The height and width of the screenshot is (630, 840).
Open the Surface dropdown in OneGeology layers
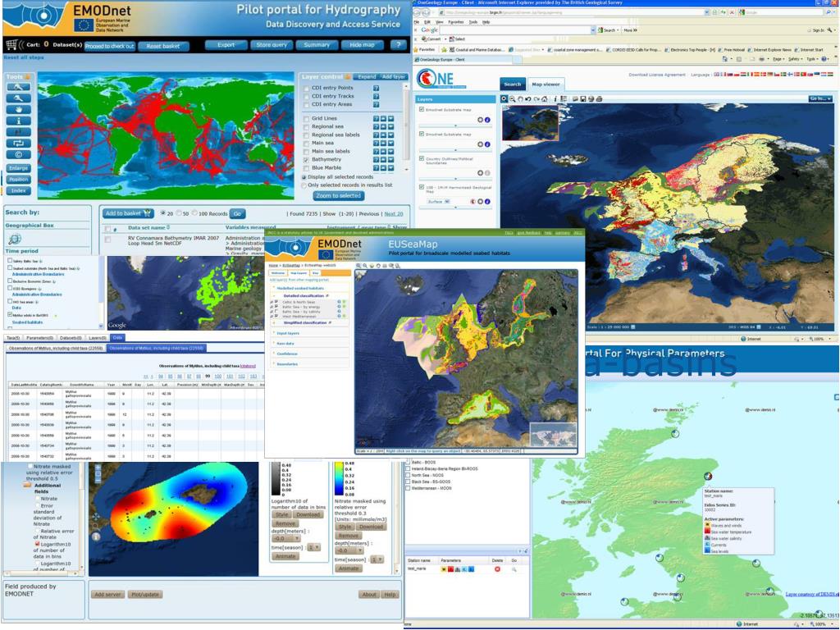click(439, 202)
